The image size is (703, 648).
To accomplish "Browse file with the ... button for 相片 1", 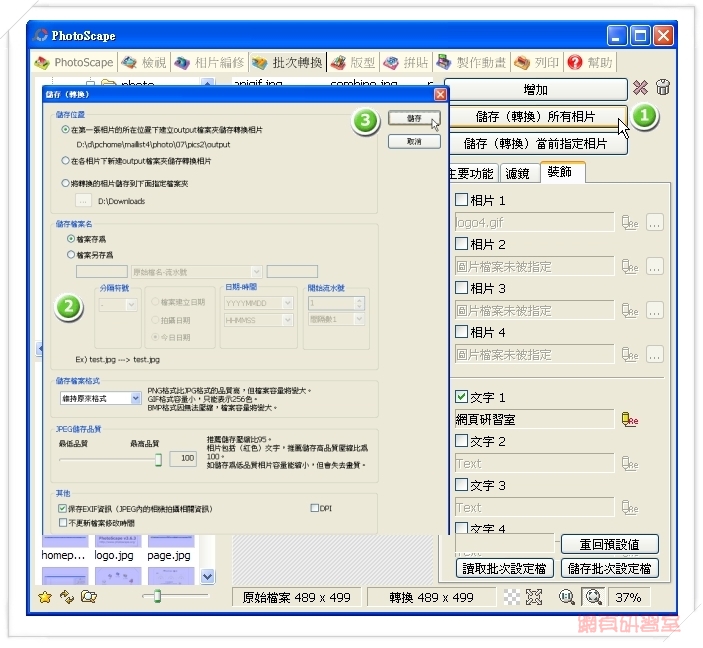I will click(x=655, y=222).
